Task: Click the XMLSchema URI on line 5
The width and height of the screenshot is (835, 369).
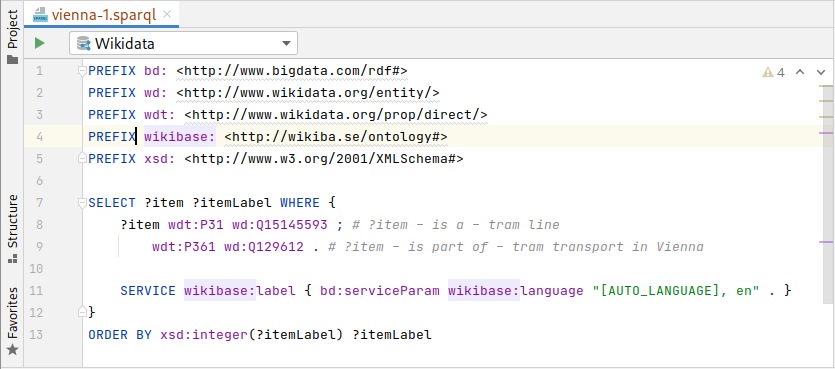Action: [x=324, y=159]
